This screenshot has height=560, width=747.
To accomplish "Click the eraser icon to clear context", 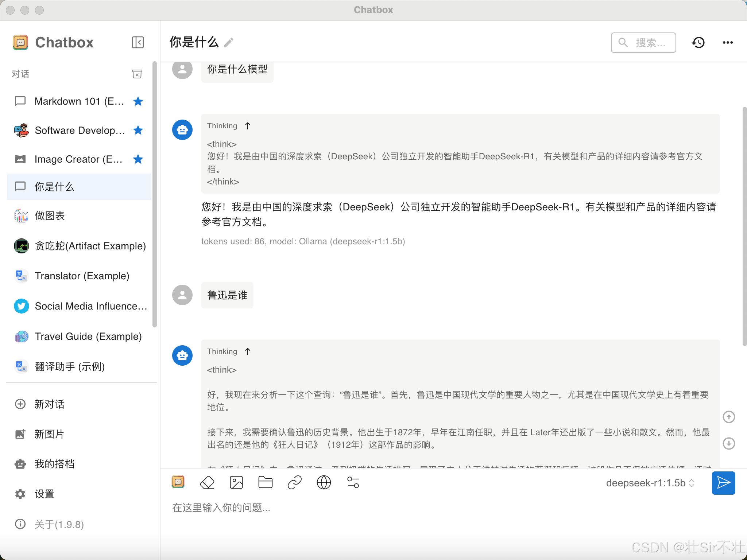I will (x=207, y=482).
